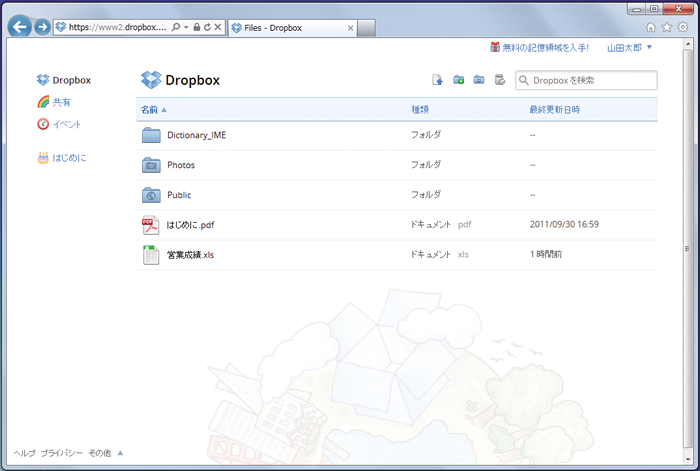Screen dimensions: 700x471
Task: Click the browser back arrow button
Action: click(x=18, y=27)
